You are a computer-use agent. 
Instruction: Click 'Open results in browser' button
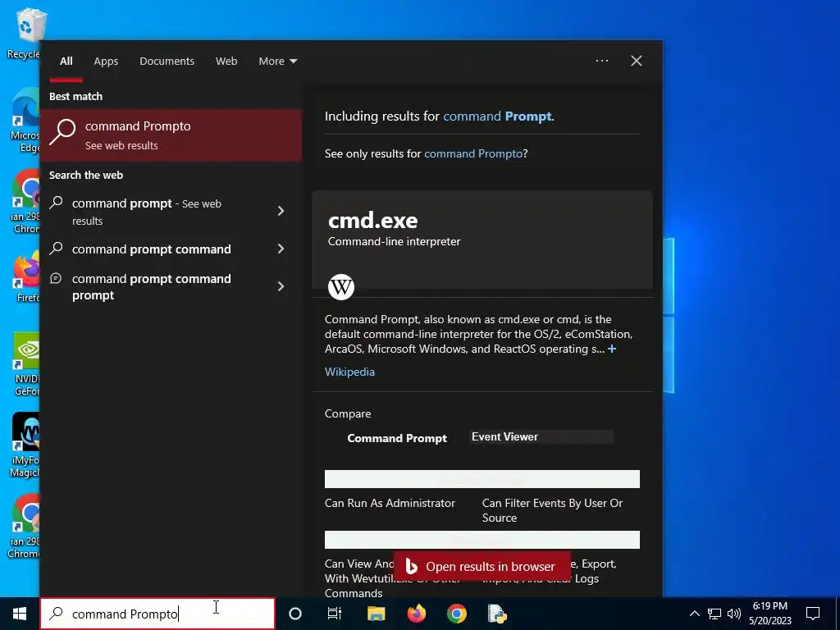(482, 566)
